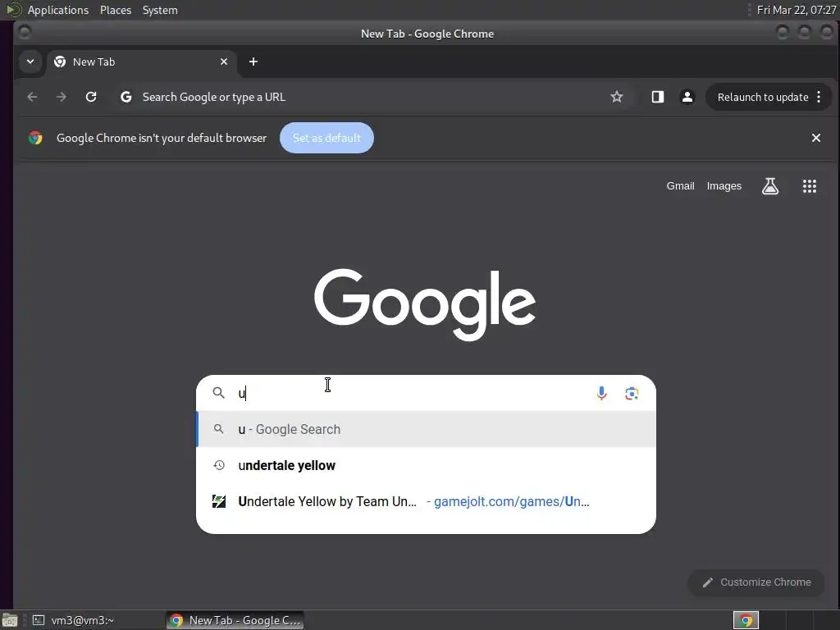840x630 pixels.
Task: Switch to vm3@vm3 terminal taskbar item
Action: (75, 620)
